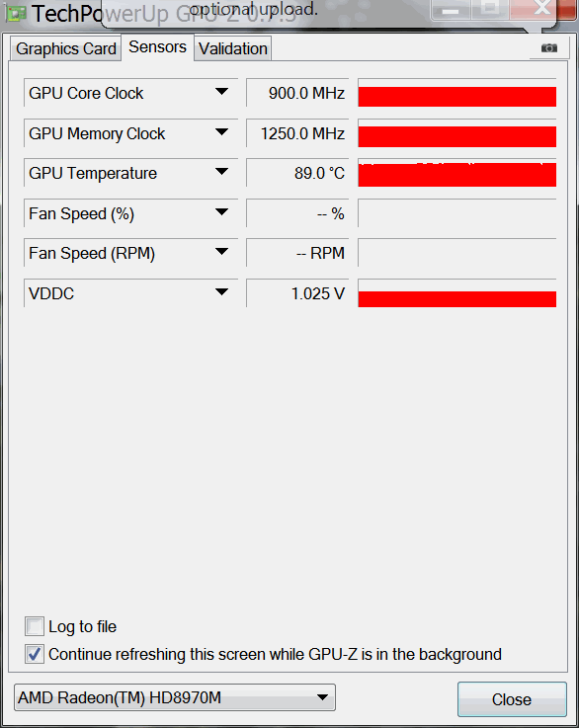Screen dimensions: 579x728
Task: Enable the Log to file checkbox
Action: click(35, 626)
